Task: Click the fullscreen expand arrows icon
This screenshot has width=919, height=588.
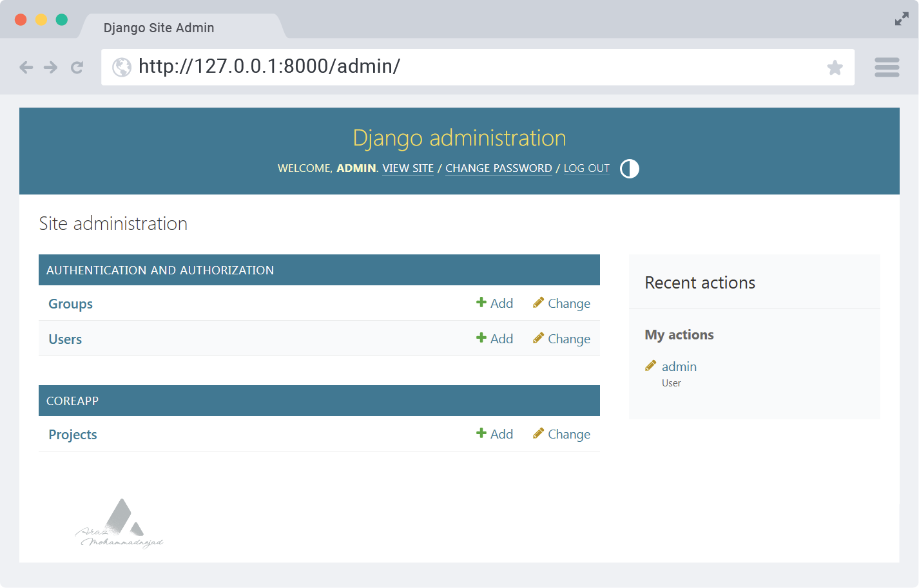Action: (902, 19)
